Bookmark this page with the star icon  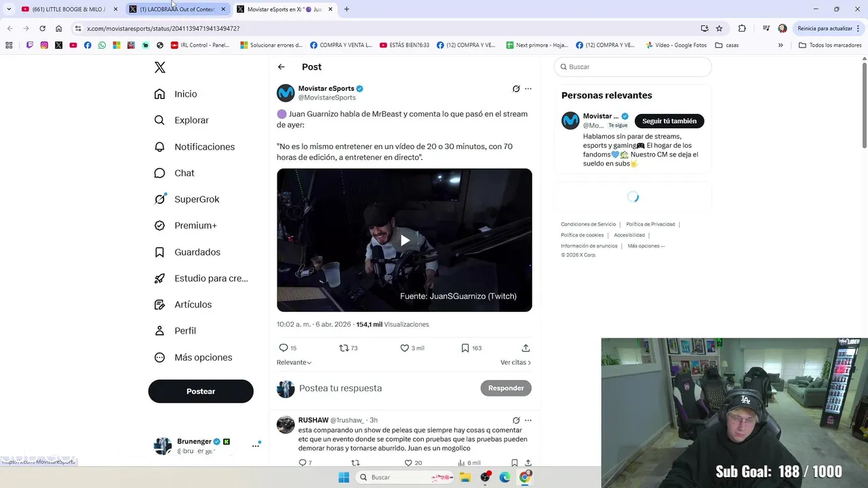(719, 28)
